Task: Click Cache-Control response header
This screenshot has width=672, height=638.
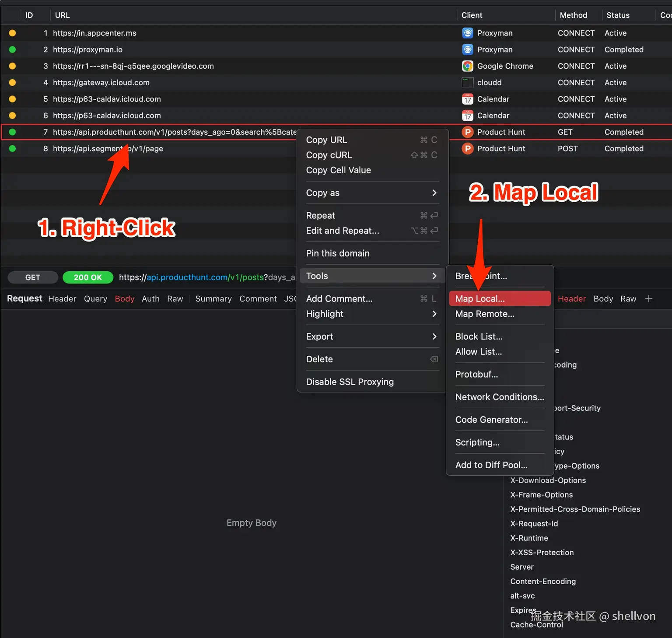Action: point(536,625)
